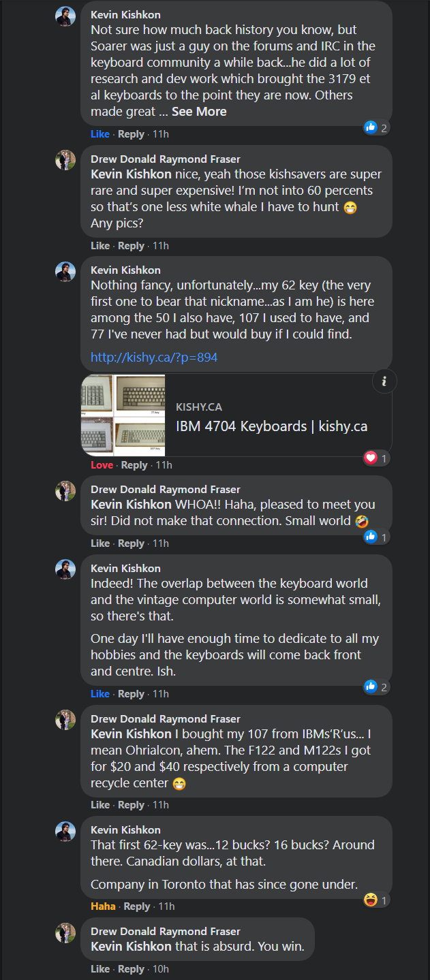Click the thumbs-up icon on the 'Indeed!' comment

point(371,686)
